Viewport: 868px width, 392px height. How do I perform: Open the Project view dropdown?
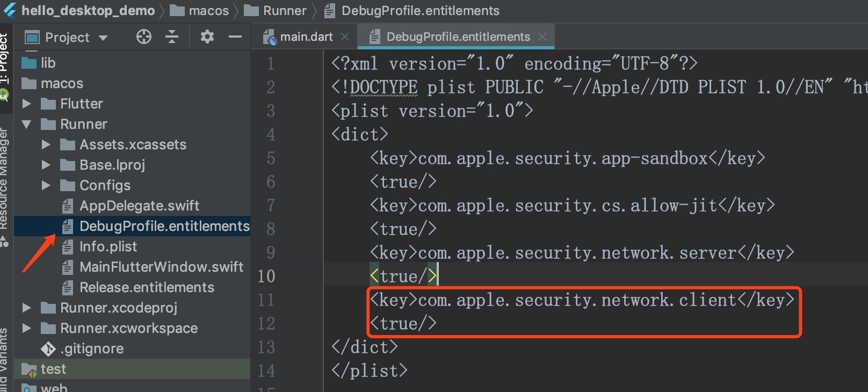pyautogui.click(x=103, y=38)
